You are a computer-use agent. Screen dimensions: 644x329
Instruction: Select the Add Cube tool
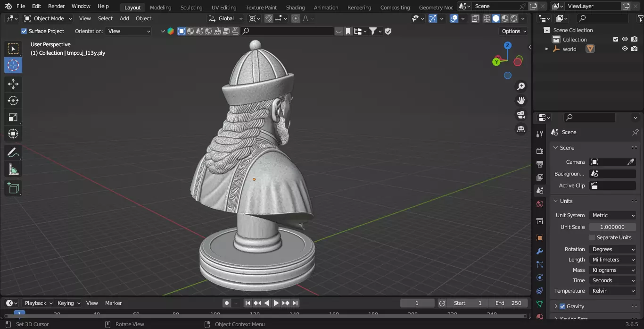click(x=13, y=188)
